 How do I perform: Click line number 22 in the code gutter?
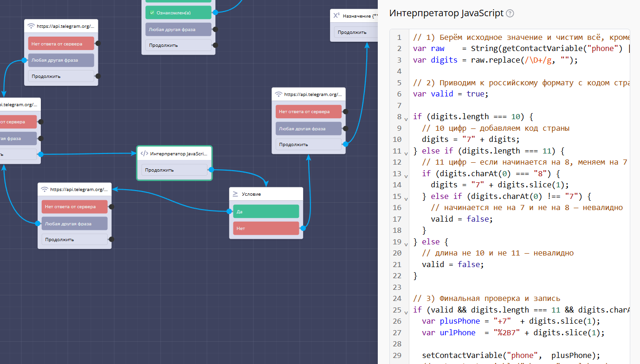[x=397, y=276]
